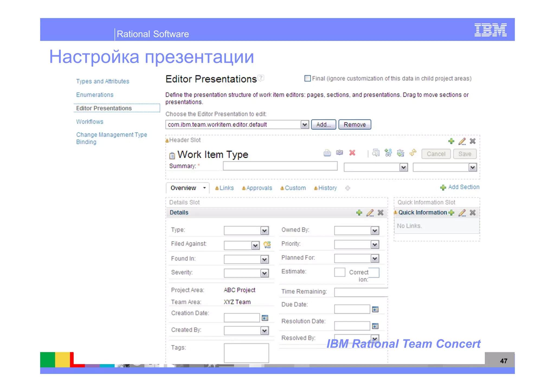Image resolution: width=555 pixels, height=392 pixels.
Task: Open Types and Attributes page
Action: coord(103,81)
